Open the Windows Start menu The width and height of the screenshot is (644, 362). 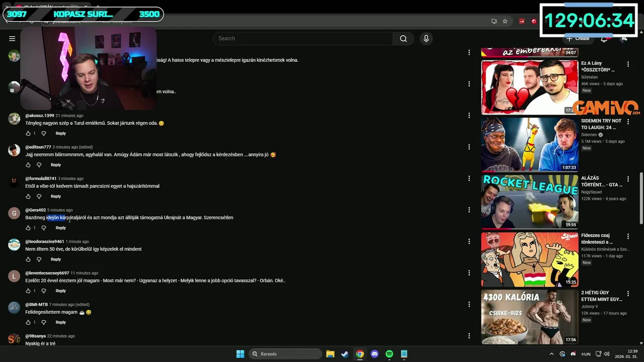[x=240, y=354]
